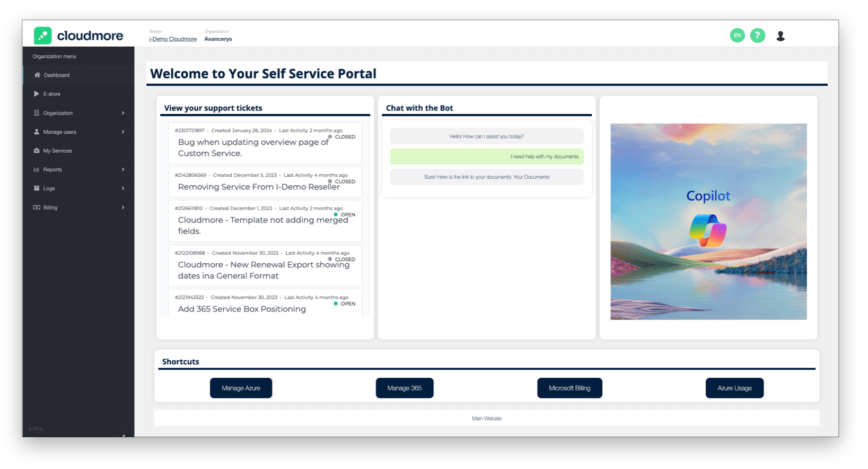
Task: Click 'View your support tickets' heading
Action: pos(213,108)
